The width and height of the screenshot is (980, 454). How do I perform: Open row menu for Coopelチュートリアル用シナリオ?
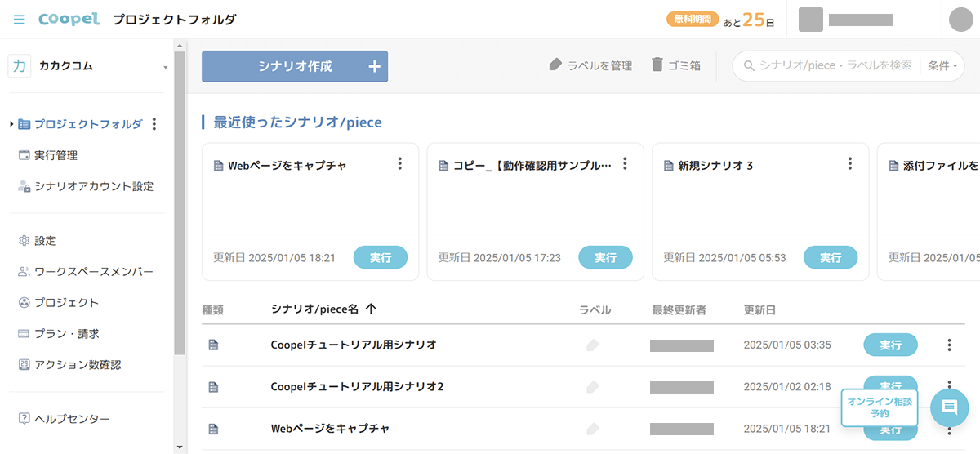coord(949,345)
